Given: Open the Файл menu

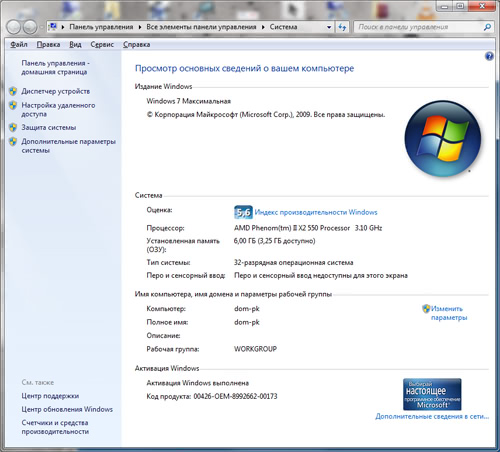Looking at the screenshot, I should 19,44.
